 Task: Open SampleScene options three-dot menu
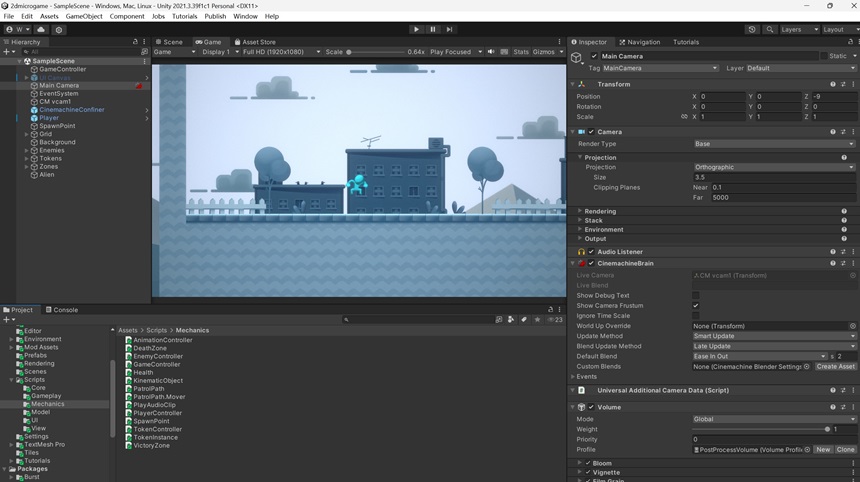[x=145, y=61]
